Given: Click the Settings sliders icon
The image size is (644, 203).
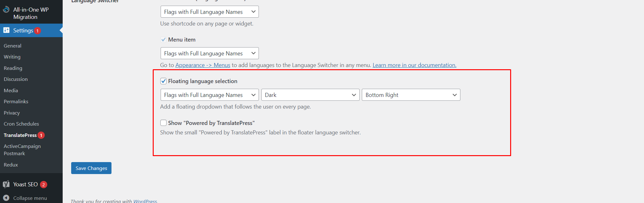Looking at the screenshot, I should tap(6, 30).
